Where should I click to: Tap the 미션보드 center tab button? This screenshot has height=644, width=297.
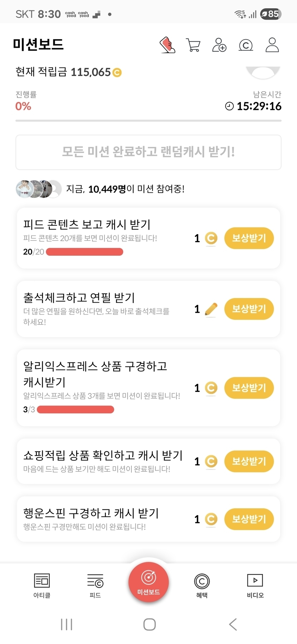tap(148, 582)
